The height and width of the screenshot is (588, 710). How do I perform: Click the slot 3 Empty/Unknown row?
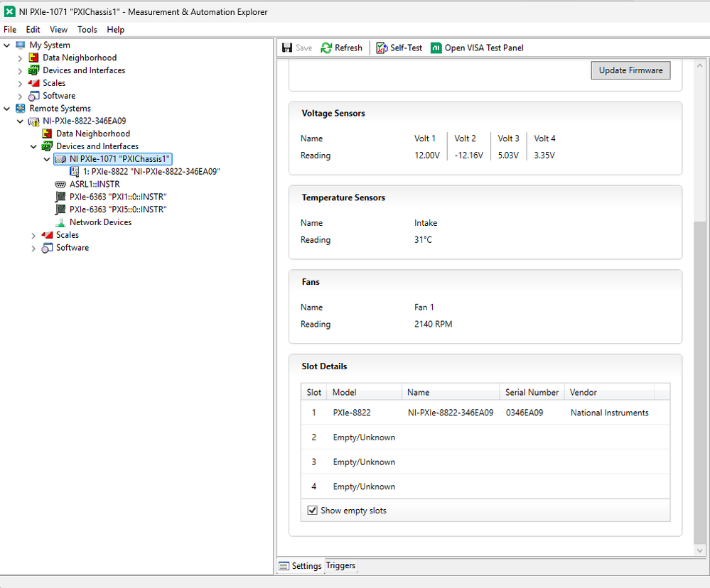pos(485,462)
